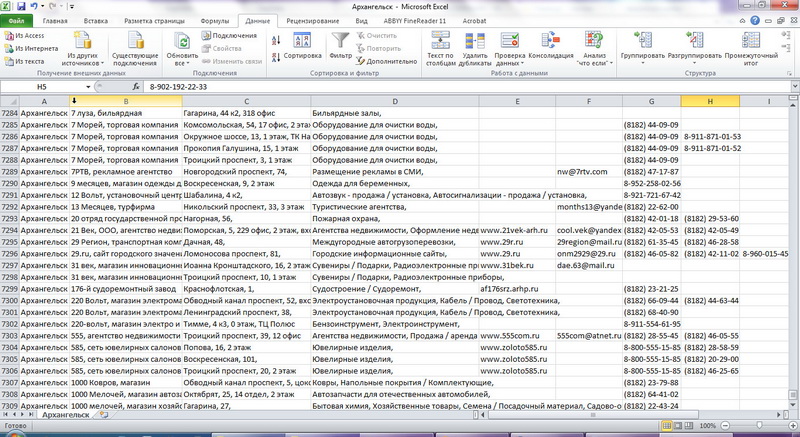Import data From Web (Из Интернета)
The width and height of the screenshot is (800, 437).
[x=31, y=48]
